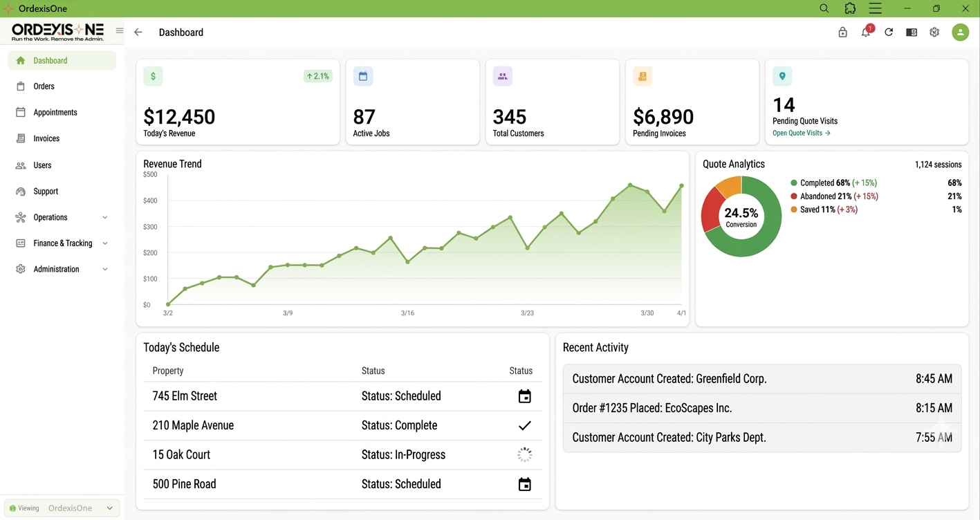Expand Finance & Tracking section
980x520 pixels.
(64, 243)
